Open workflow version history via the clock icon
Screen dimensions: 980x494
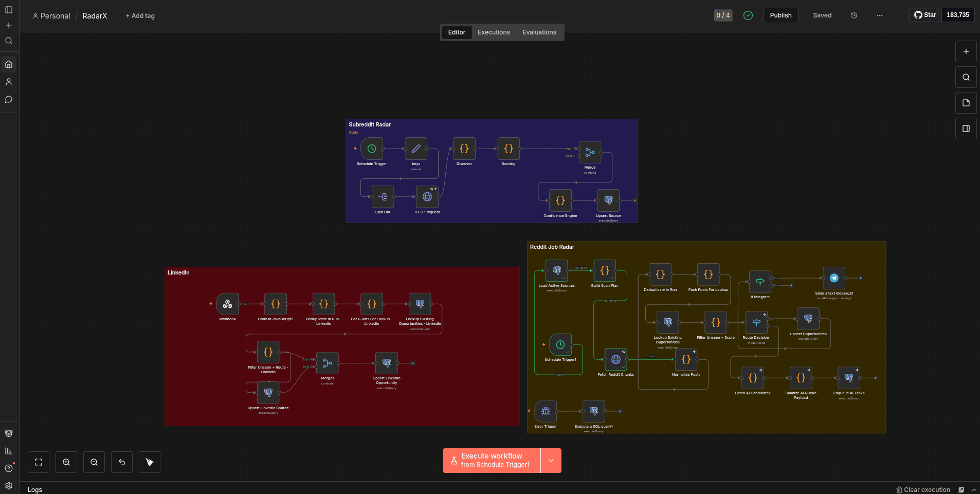coord(854,15)
